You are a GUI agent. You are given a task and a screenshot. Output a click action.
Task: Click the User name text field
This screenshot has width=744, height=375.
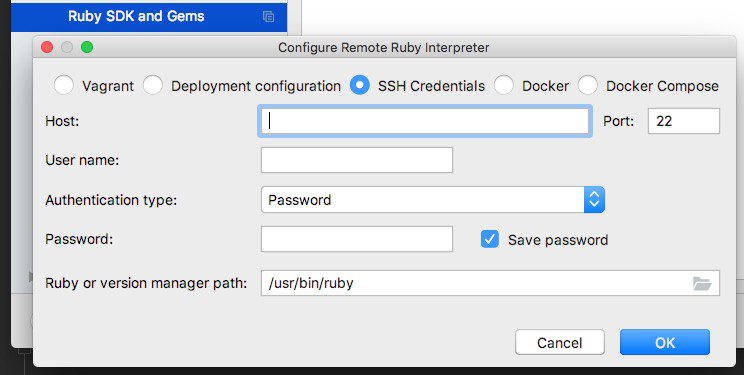click(357, 160)
